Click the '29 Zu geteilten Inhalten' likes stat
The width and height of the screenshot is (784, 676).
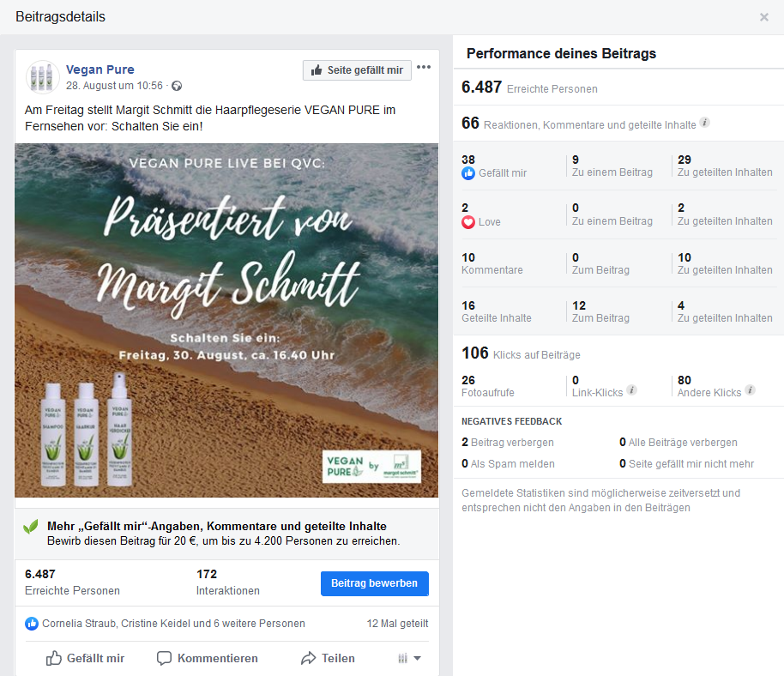click(x=725, y=166)
